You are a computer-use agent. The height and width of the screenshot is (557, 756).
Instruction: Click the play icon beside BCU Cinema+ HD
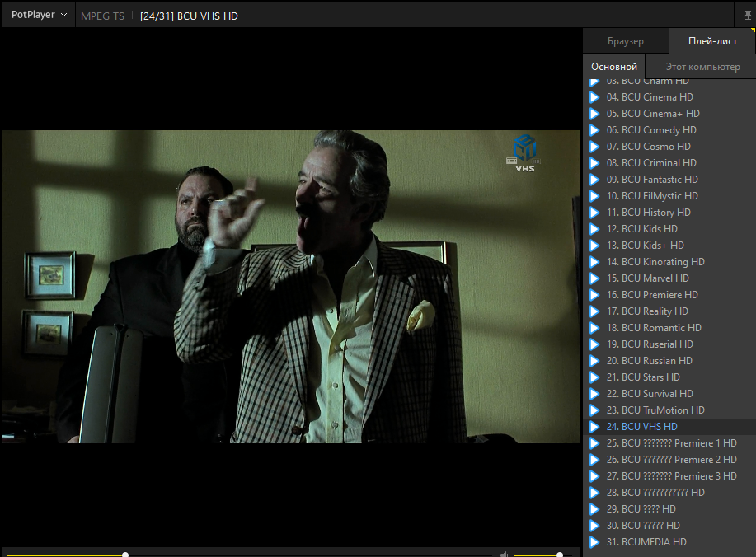594,114
